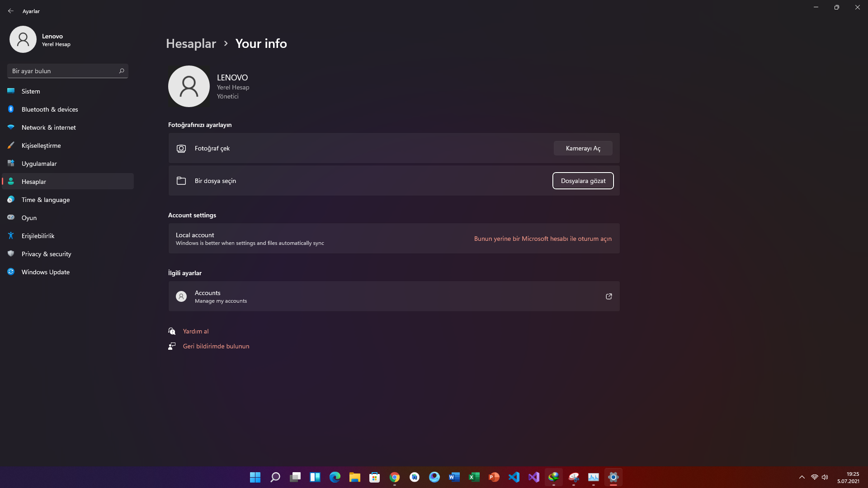Show hidden system tray icons chevron
This screenshot has height=488, width=868.
tap(802, 477)
